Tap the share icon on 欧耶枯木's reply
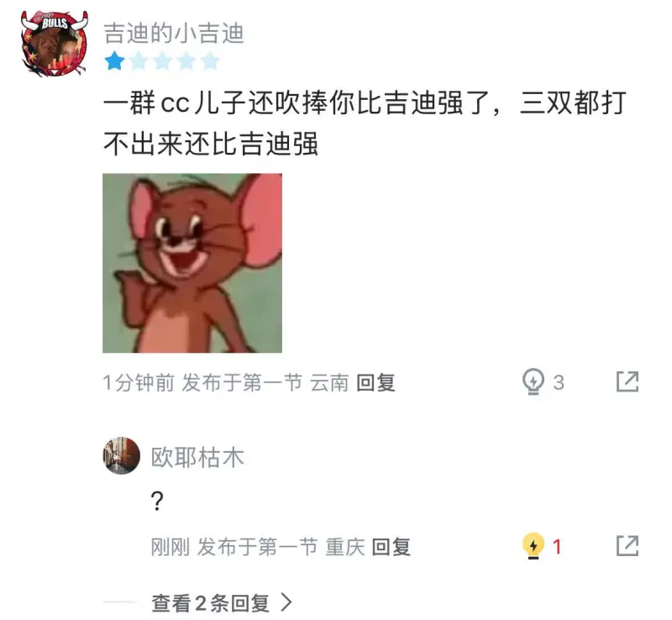Viewport: 672px width, 620px height. click(627, 546)
